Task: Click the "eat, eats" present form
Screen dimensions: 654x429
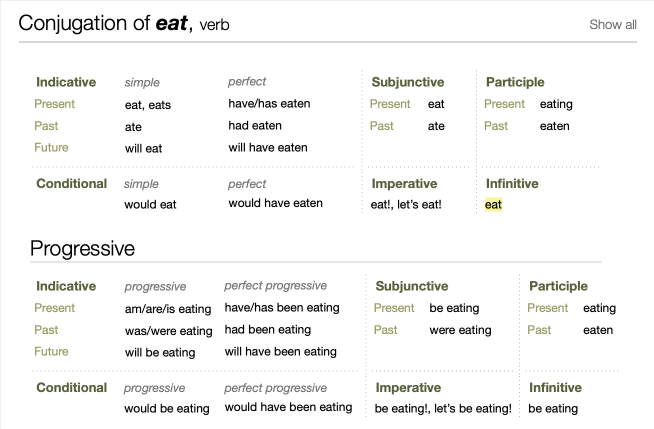Action: pos(148,104)
